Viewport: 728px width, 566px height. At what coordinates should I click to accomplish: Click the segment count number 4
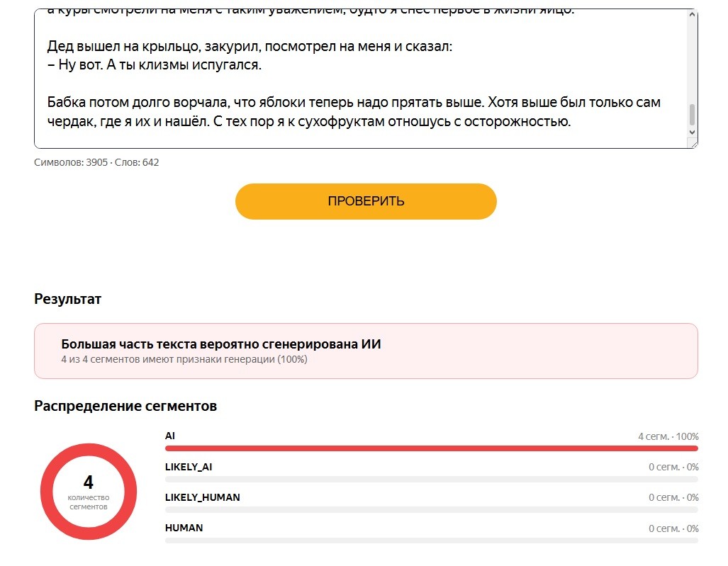tap(88, 482)
